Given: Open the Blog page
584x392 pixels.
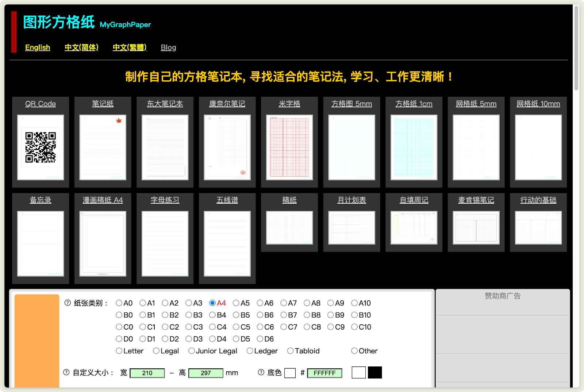Looking at the screenshot, I should [x=168, y=47].
